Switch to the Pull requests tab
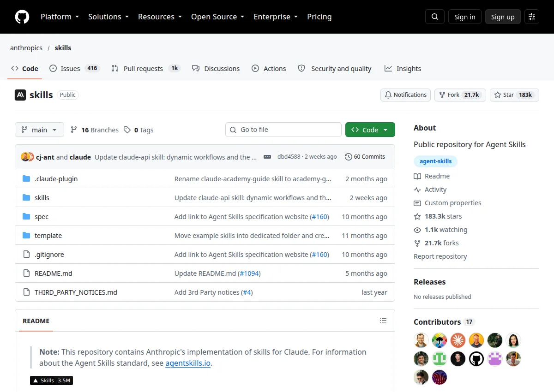 (146, 68)
